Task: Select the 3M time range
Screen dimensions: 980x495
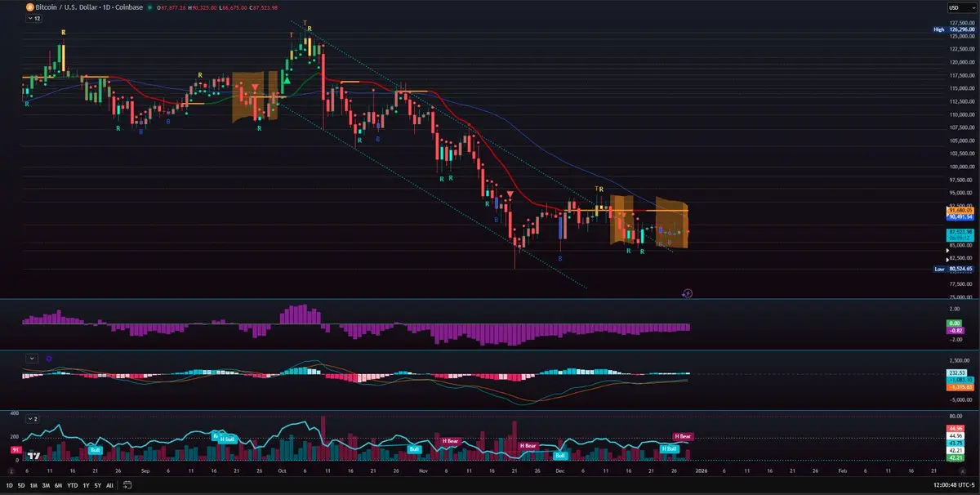Action: pos(47,485)
